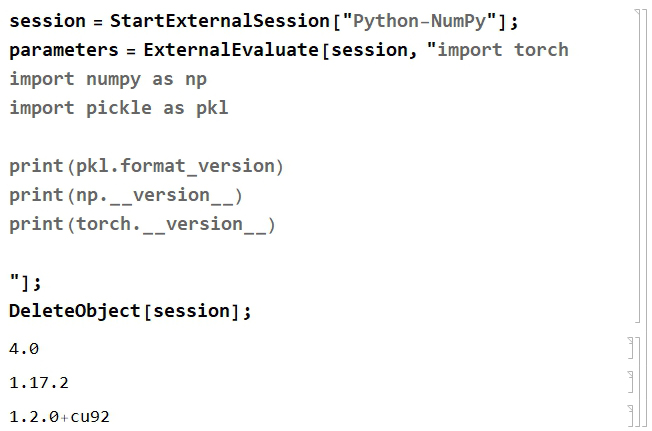The image size is (652, 431).
Task: Click the import numpy as np line
Action: [108, 79]
